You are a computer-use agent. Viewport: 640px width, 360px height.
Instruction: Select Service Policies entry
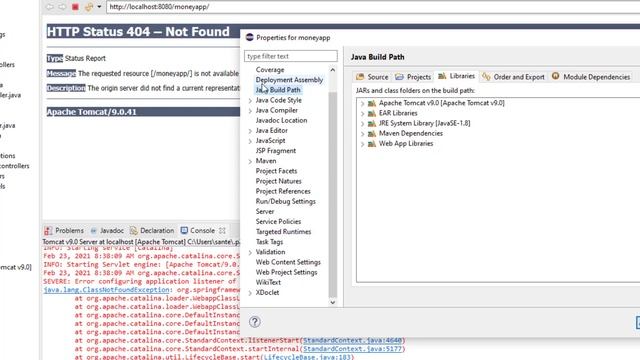pyautogui.click(x=278, y=222)
